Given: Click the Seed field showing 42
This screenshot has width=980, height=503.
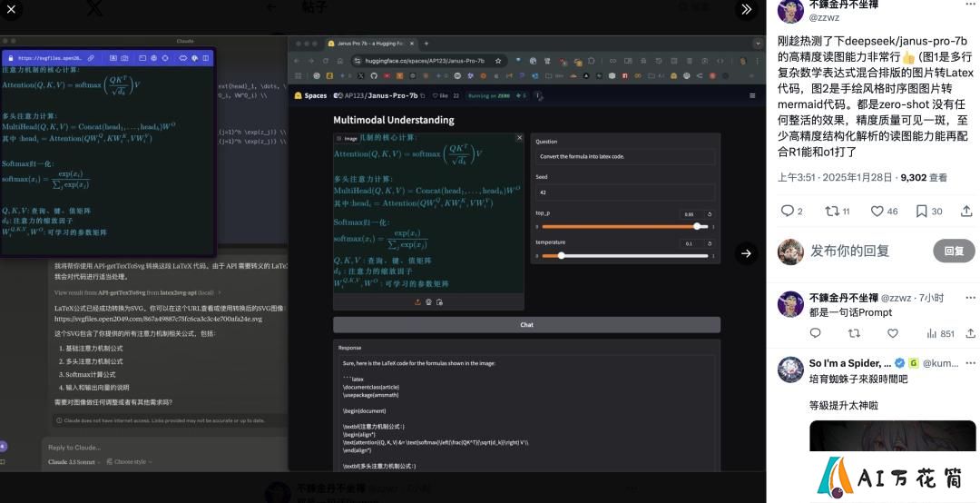Looking at the screenshot, I should coord(625,192).
